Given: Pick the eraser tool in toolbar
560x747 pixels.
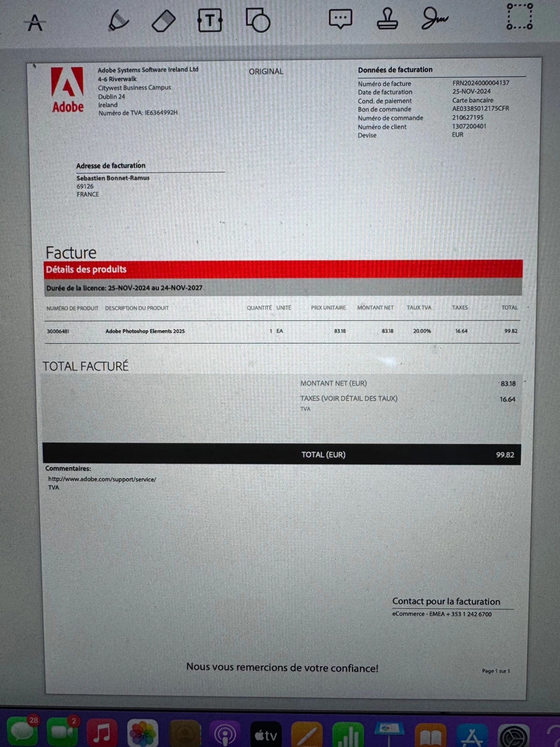Looking at the screenshot, I should (164, 21).
